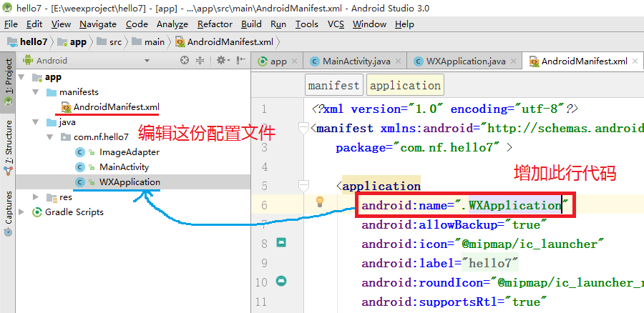
Task: Click the android:label="hello7" value
Action: point(491,264)
